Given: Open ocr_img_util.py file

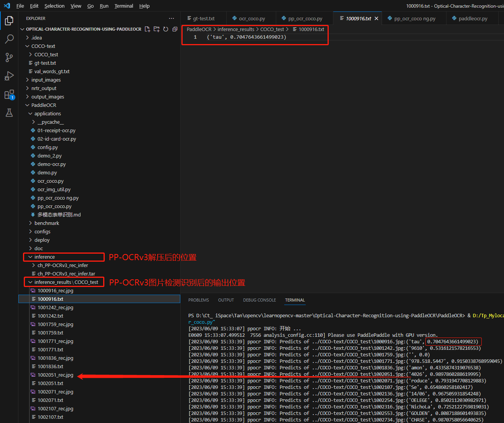Looking at the screenshot, I should [99, 189].
